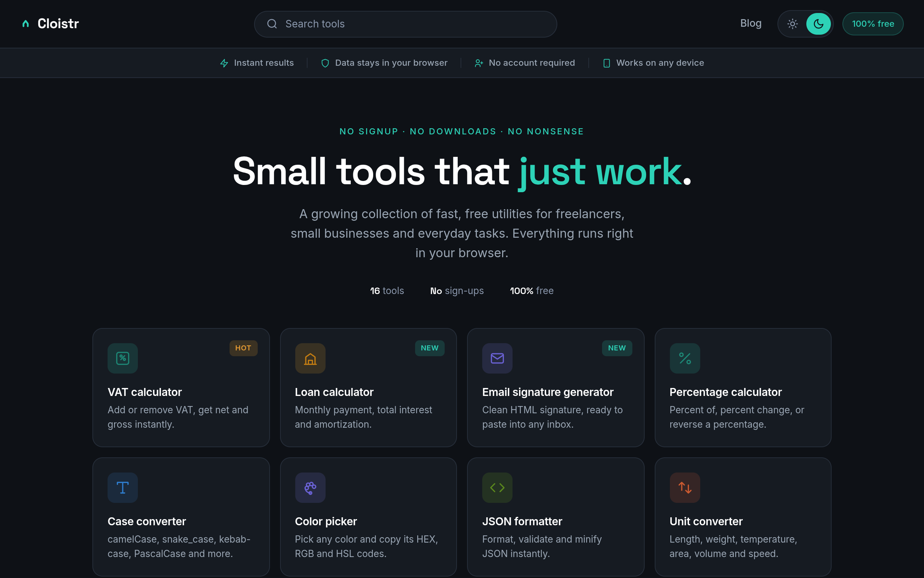924x578 pixels.
Task: Click the Cloistr logo icon
Action: 26,24
